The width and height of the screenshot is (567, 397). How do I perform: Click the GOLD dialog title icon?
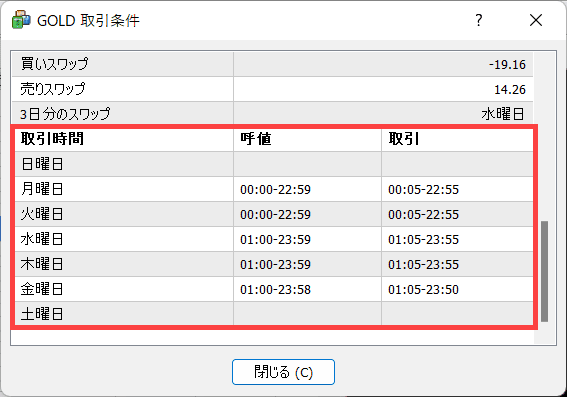[x=21, y=20]
